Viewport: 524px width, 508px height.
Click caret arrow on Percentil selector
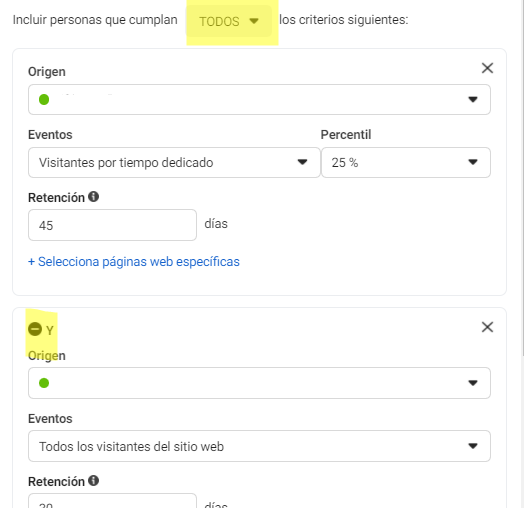[473, 162]
